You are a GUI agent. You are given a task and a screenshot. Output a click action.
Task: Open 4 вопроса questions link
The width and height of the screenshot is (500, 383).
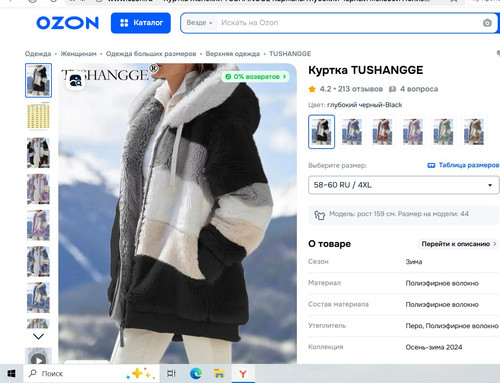click(x=414, y=89)
